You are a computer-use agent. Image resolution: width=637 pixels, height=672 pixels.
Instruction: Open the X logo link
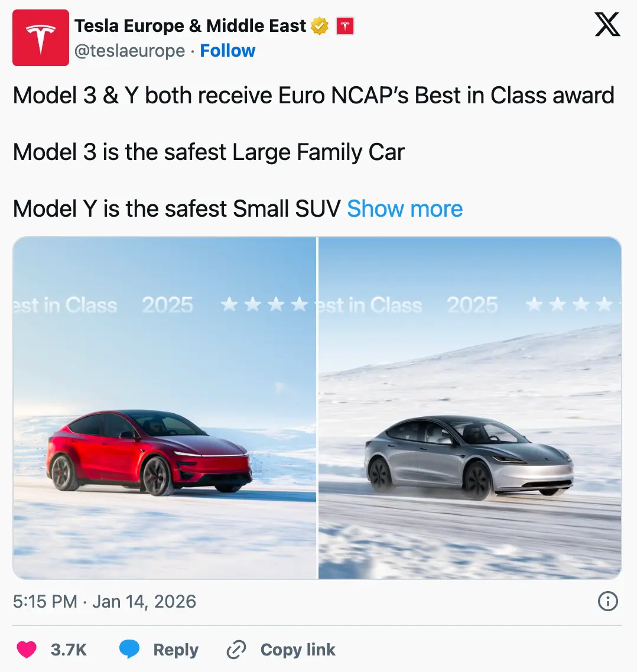607,25
